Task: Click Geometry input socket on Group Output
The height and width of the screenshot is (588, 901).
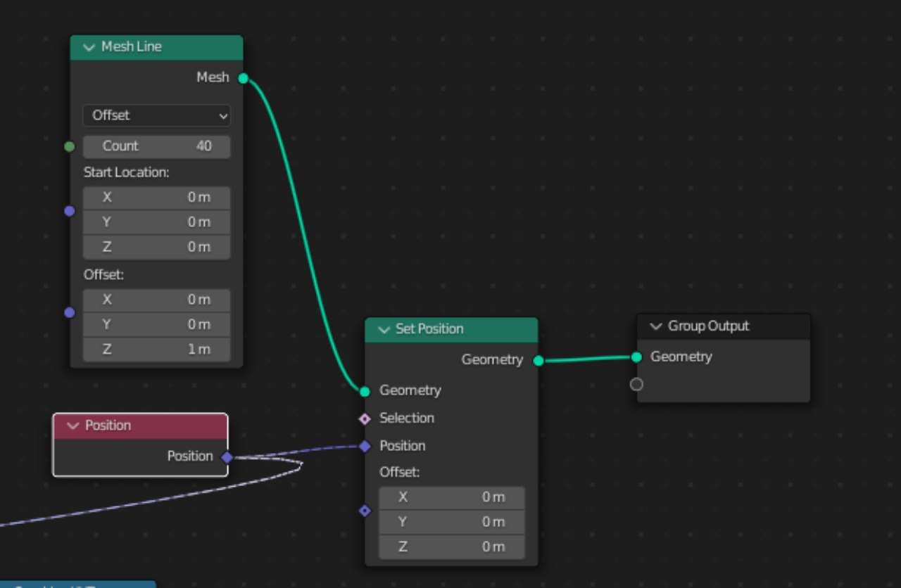Action: click(636, 357)
